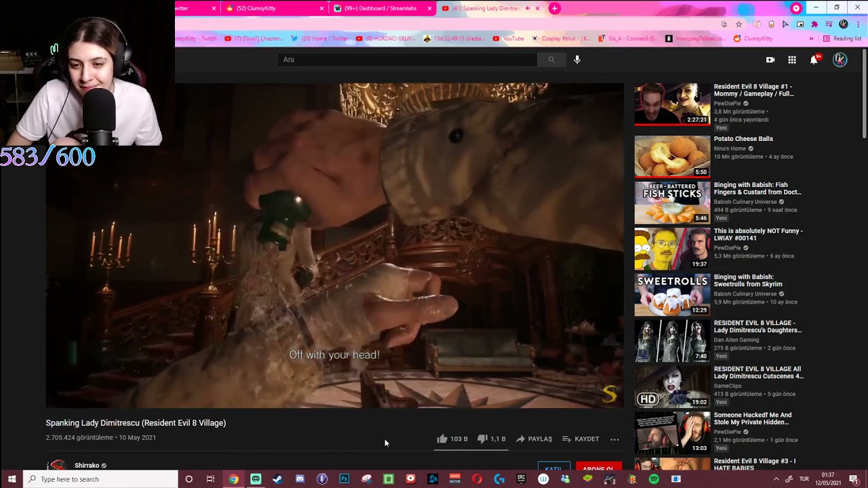Screen dimensions: 868x488
Task: Open the YouTube apps grid icon
Action: [x=792, y=60]
